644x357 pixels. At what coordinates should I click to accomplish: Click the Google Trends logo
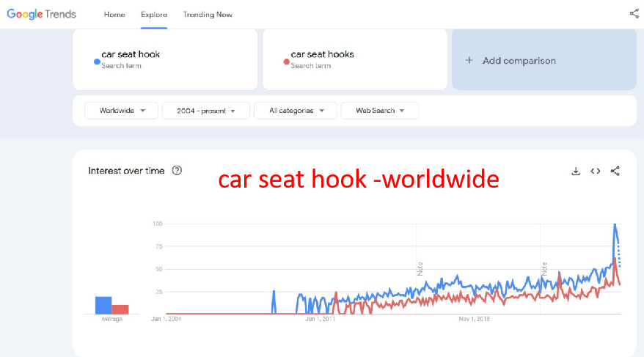42,14
